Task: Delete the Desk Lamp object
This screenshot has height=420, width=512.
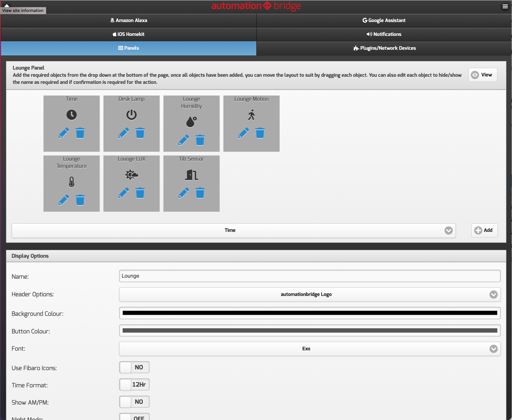Action: click(x=140, y=133)
